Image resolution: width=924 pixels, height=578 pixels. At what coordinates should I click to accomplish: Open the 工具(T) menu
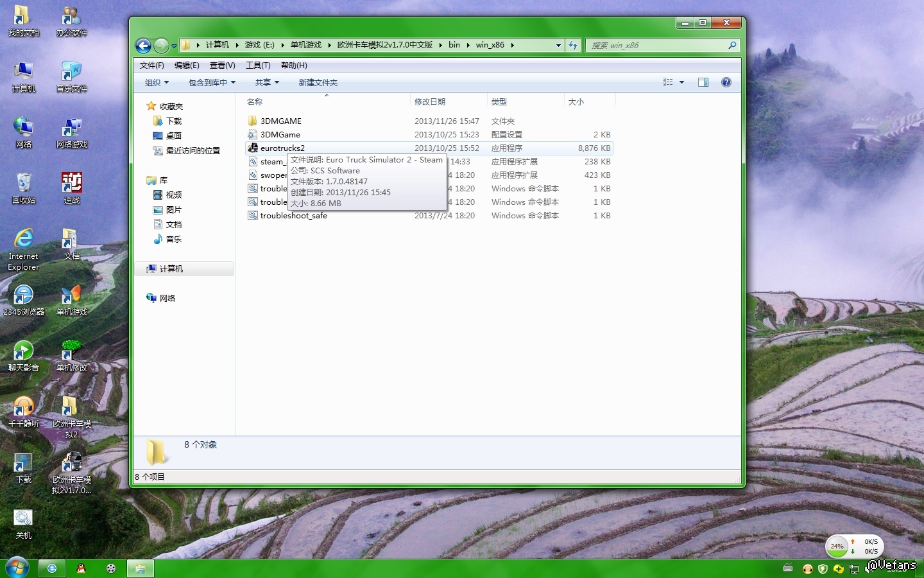click(258, 66)
